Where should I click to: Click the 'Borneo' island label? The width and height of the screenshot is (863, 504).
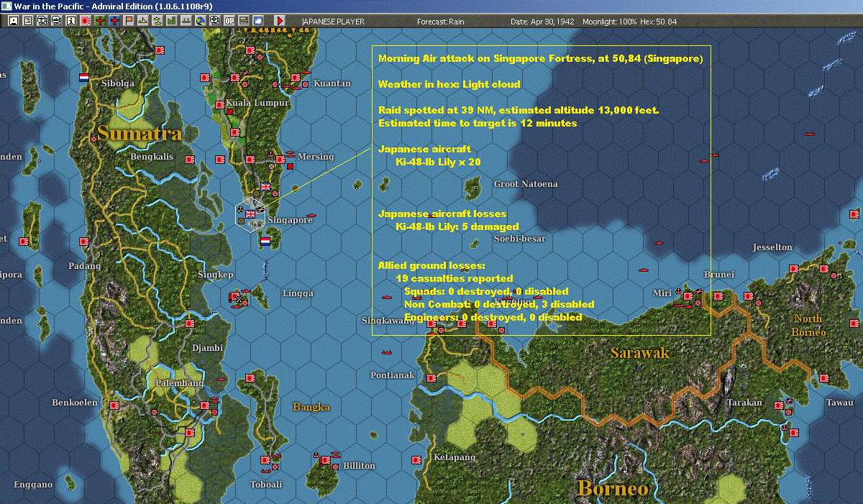point(613,488)
